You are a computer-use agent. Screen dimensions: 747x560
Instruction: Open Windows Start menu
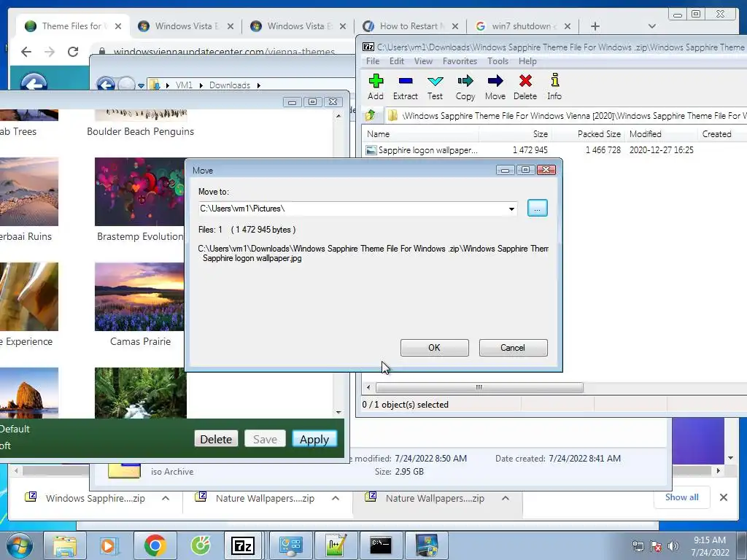[20, 545]
